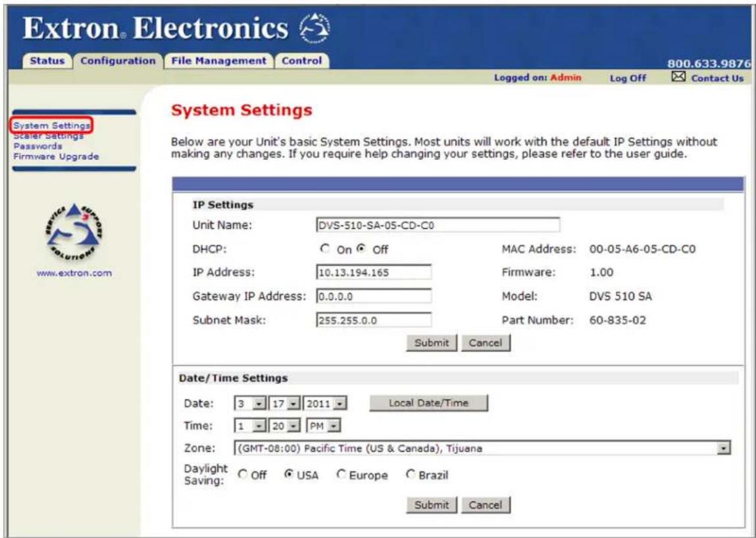The width and height of the screenshot is (756, 538).
Task: Visit the www.extron.com link
Action: click(74, 273)
